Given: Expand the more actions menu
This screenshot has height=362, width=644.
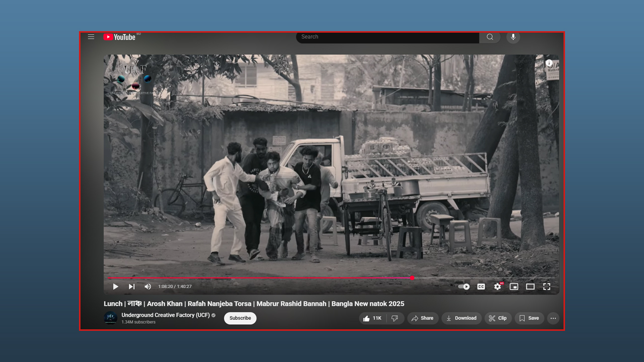Looking at the screenshot, I should (553, 318).
